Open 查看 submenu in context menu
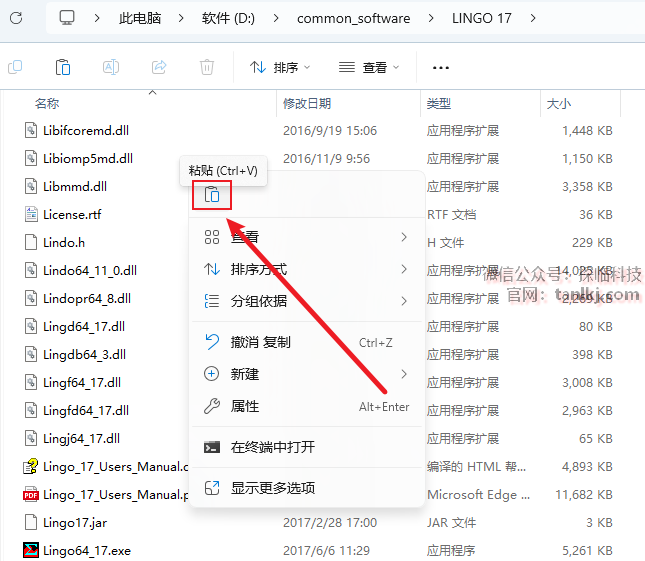Viewport: 645px width, 561px height. 306,237
